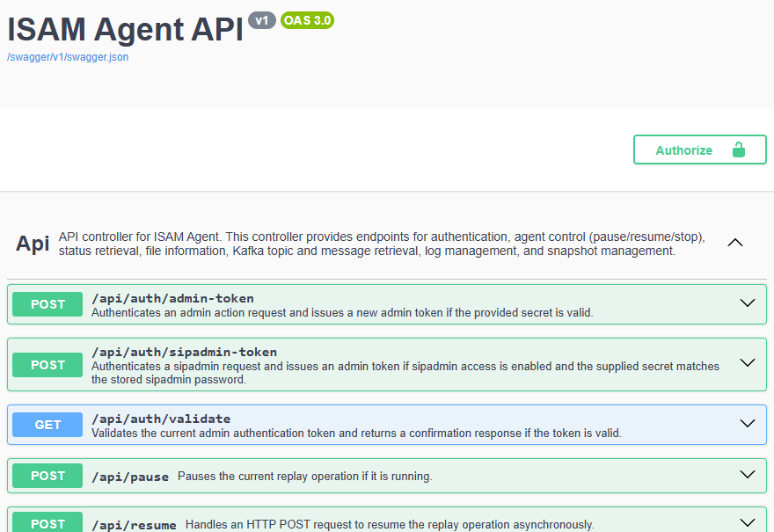Expand the /api/auth/validate chevron
Image resolution: width=774 pixels, height=532 pixels.
(748, 424)
